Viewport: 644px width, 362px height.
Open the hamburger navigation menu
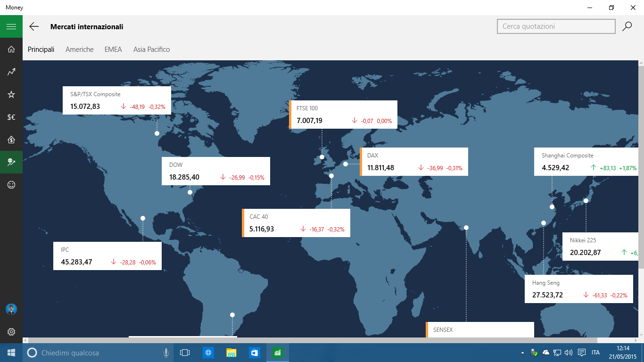coord(11,26)
